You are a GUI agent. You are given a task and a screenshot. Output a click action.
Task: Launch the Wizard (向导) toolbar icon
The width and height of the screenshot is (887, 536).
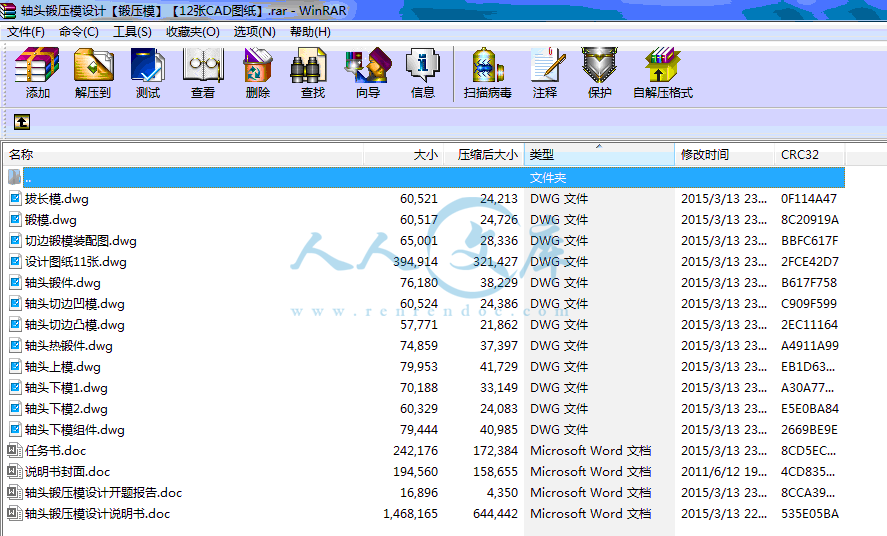pos(368,72)
